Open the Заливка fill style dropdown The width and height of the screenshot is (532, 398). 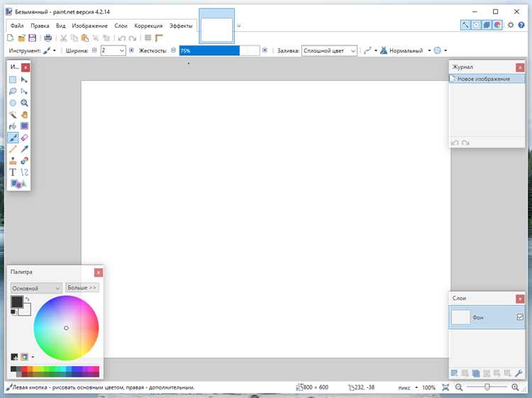coord(329,50)
